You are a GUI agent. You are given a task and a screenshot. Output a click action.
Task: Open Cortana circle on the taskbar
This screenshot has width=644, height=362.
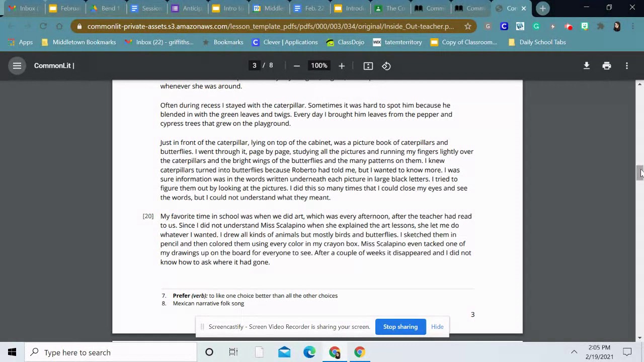coord(209,352)
